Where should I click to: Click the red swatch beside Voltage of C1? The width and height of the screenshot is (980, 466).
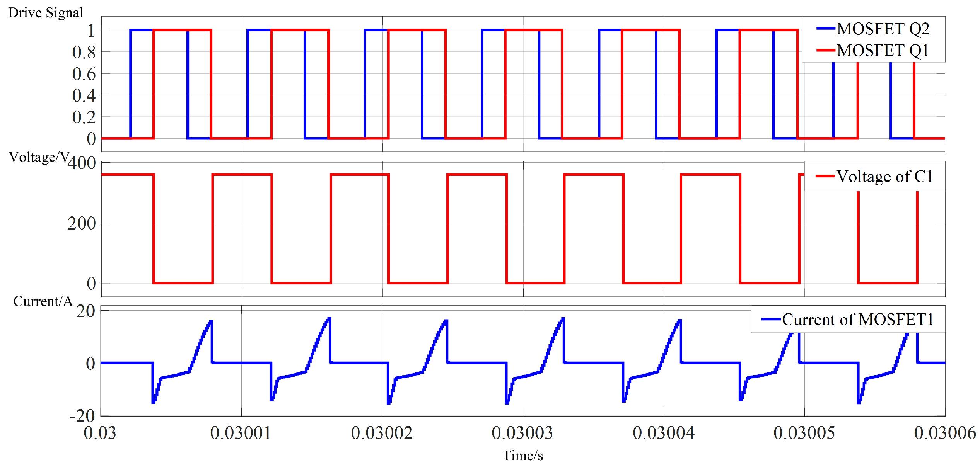tap(825, 176)
